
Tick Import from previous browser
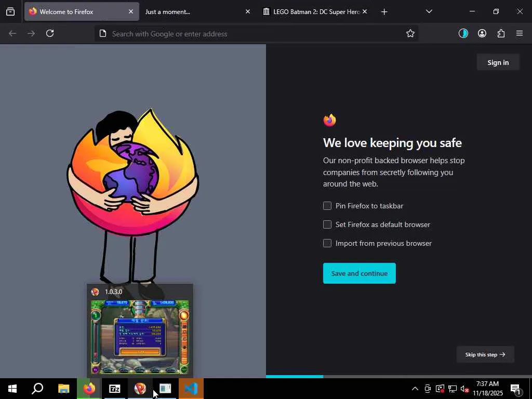(x=327, y=243)
